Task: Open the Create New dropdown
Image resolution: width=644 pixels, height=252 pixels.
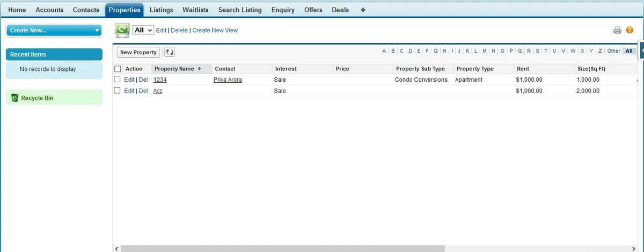Action: point(54,31)
